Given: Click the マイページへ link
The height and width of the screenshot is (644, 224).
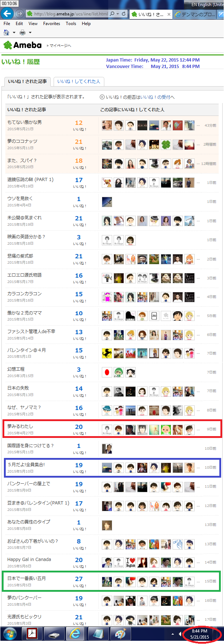Looking at the screenshot, I should pyautogui.click(x=59, y=45).
